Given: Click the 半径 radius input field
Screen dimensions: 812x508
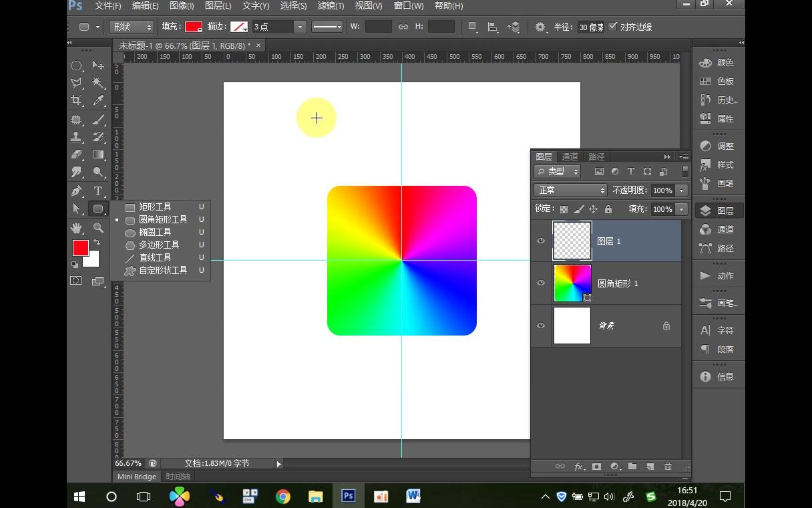Looking at the screenshot, I should point(591,27).
